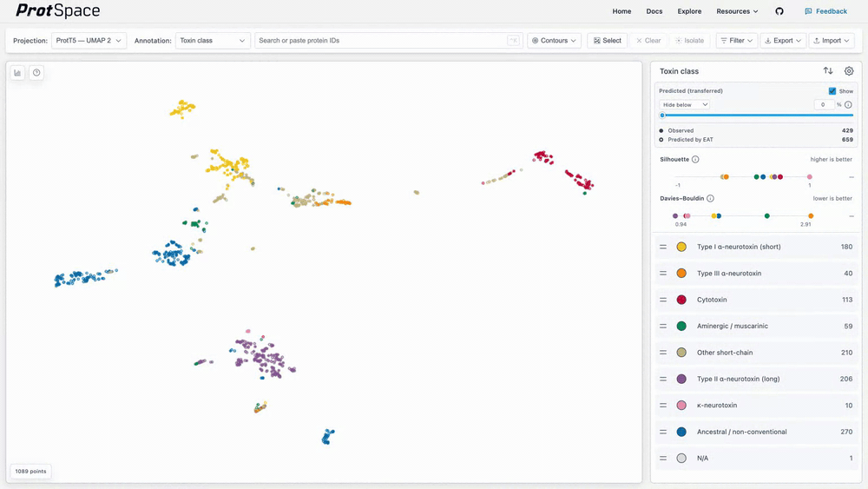Viewport: 868px width, 489px height.
Task: Click the sort order arrows in Toxin class panel
Action: pos(828,71)
